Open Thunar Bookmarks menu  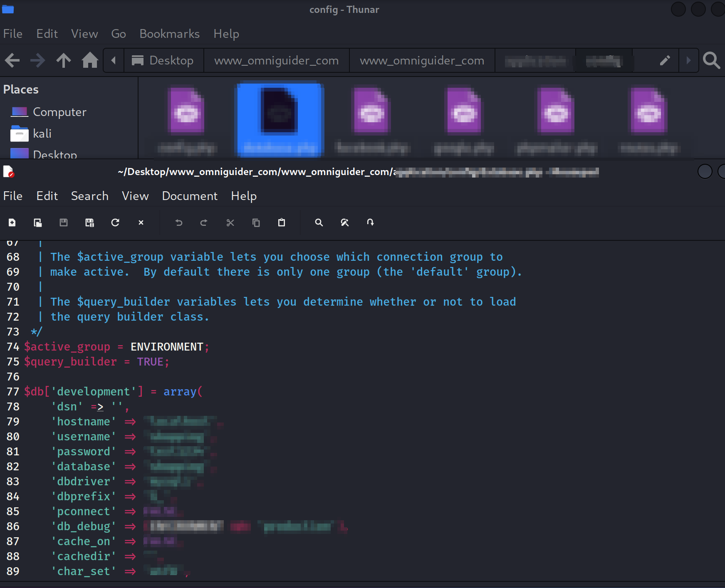coord(170,34)
